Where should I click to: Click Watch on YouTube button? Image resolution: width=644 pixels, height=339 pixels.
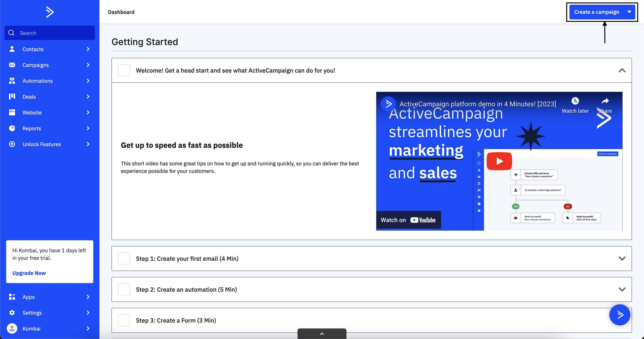[x=408, y=220]
